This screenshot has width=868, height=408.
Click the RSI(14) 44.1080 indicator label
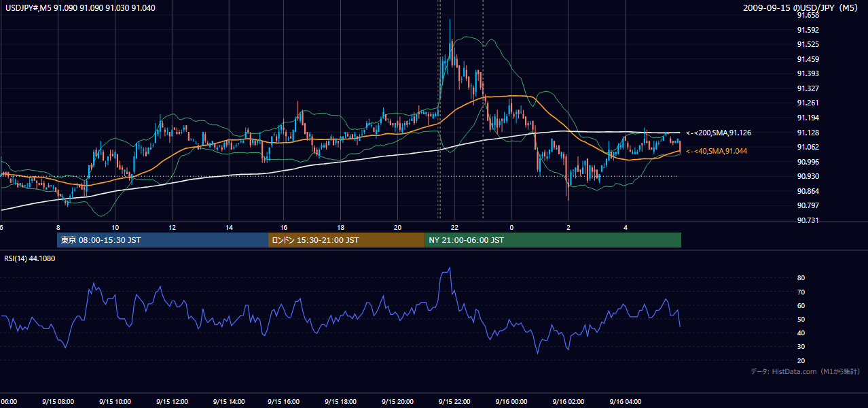[30, 258]
